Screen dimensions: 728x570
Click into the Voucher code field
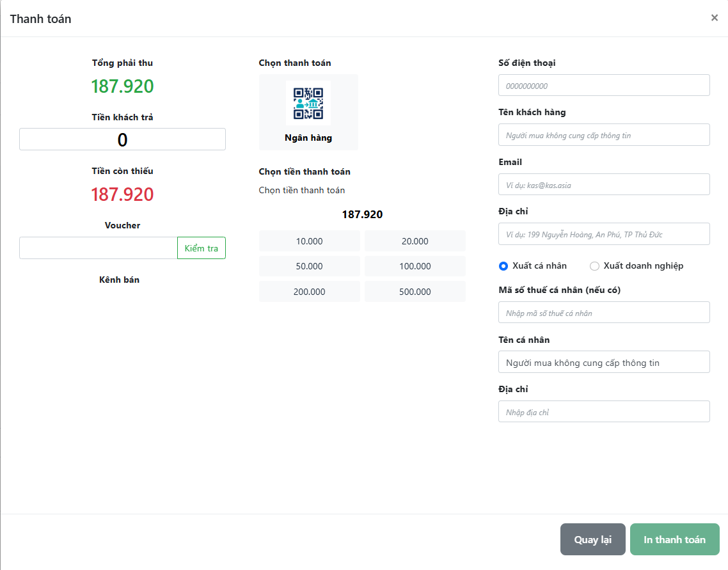coord(98,248)
